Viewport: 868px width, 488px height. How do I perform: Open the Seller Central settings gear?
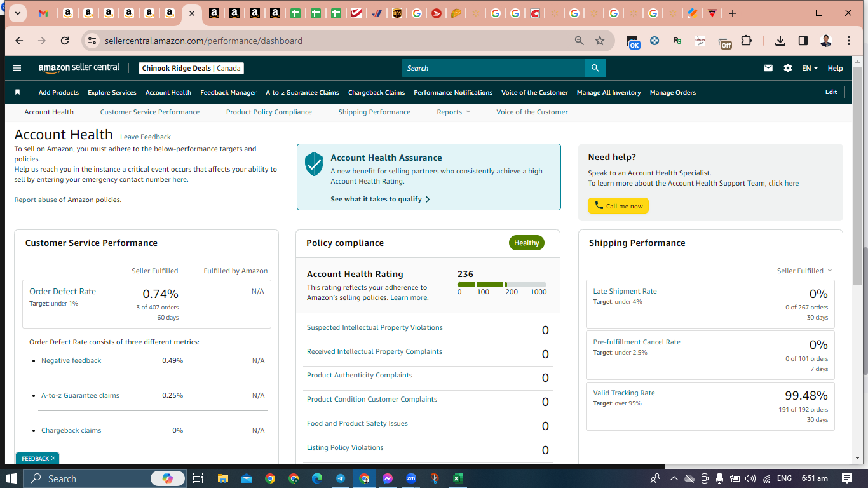coord(788,68)
